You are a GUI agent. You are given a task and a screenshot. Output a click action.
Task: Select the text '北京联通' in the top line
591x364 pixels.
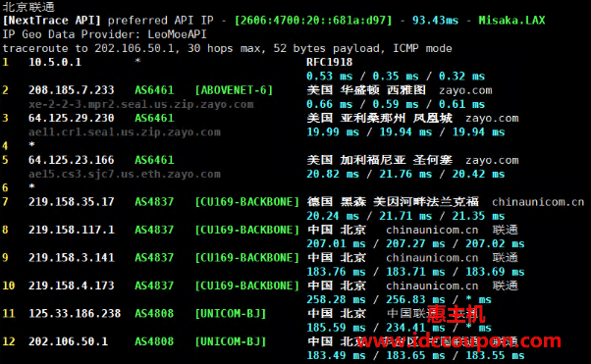pyautogui.click(x=28, y=7)
